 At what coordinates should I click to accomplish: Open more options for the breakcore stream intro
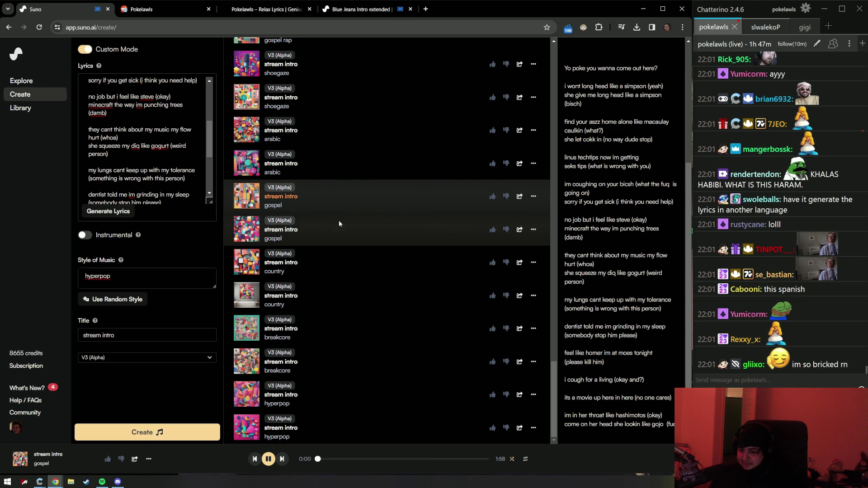tap(534, 328)
